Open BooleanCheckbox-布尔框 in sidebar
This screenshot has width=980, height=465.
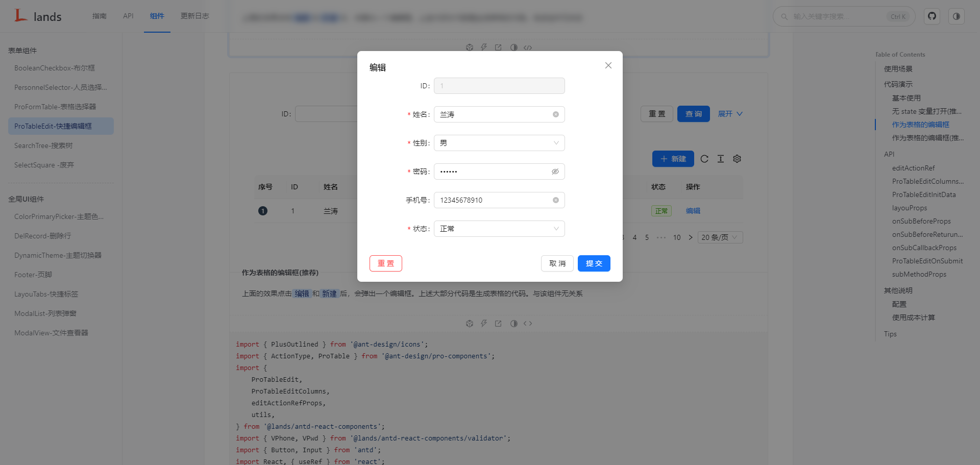click(61, 68)
